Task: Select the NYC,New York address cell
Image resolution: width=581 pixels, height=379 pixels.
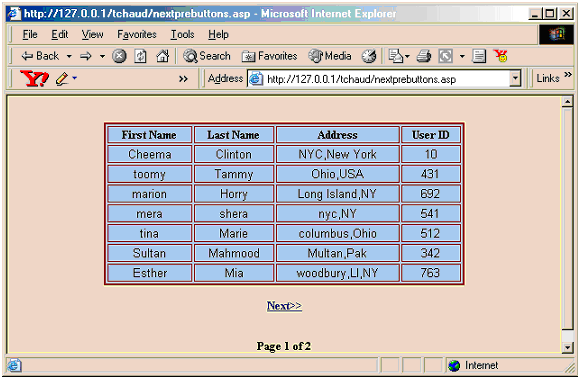Action: (x=338, y=154)
